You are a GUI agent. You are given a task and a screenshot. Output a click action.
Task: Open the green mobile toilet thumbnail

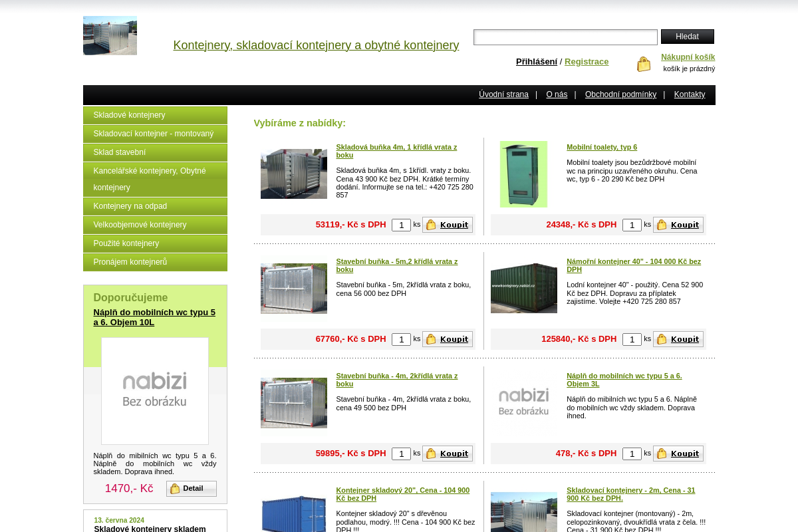pos(523,174)
